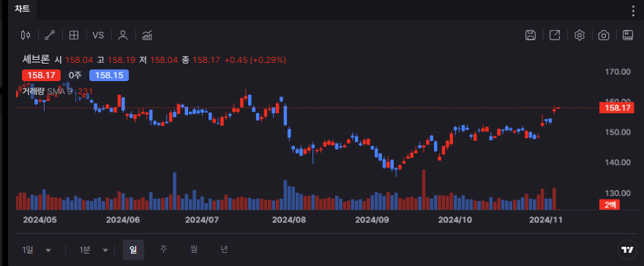Click the VS compare symbol button
Image resolution: width=644 pixels, height=266 pixels.
[98, 35]
